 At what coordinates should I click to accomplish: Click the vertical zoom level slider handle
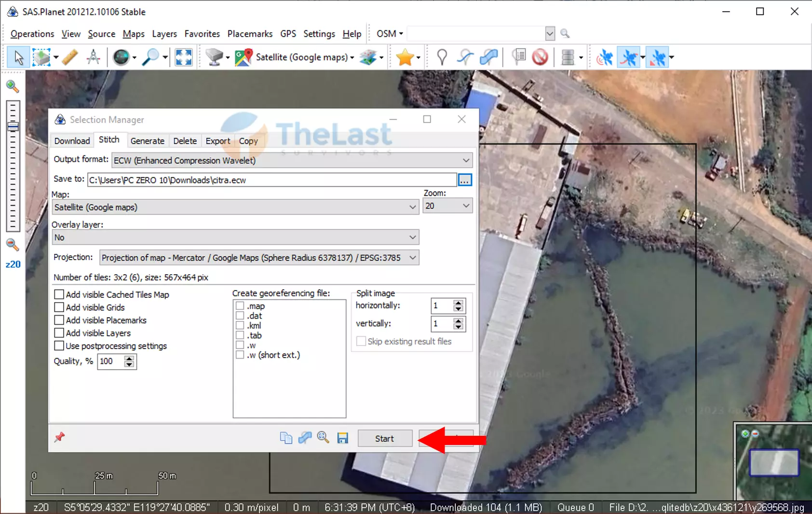(13, 127)
